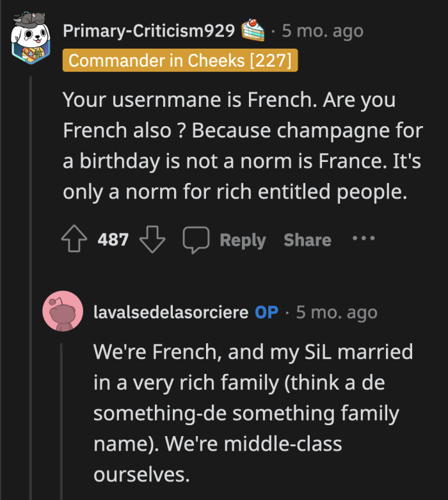Screen dimensions: 448x500
Task: Click the blue OP badge
Action: tap(266, 312)
